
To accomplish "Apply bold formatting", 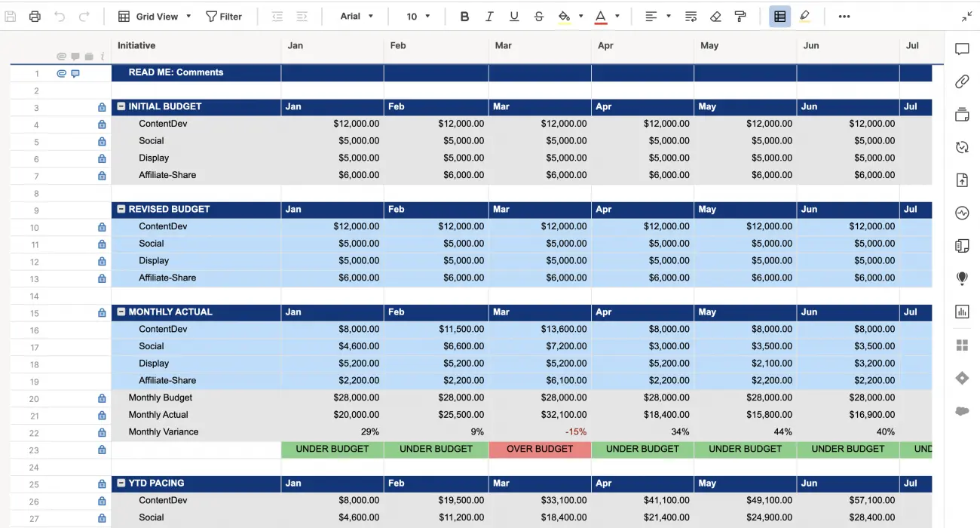I will click(x=464, y=16).
